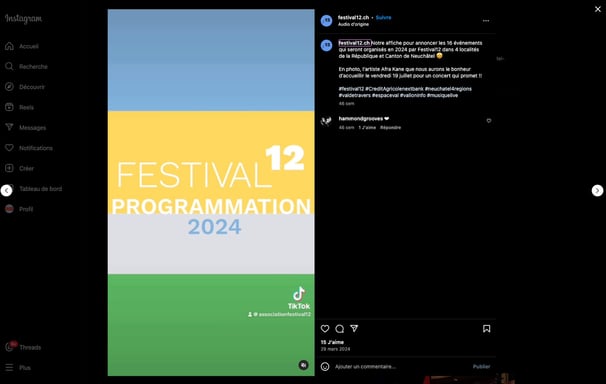
Task: Open the three-dot more options menu
Action: [x=486, y=20]
